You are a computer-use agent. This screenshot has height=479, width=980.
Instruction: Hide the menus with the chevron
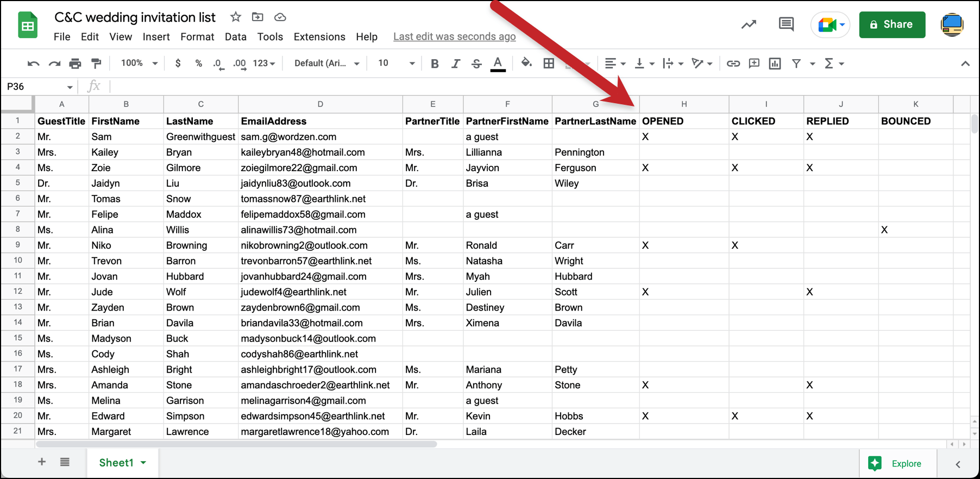tap(965, 64)
